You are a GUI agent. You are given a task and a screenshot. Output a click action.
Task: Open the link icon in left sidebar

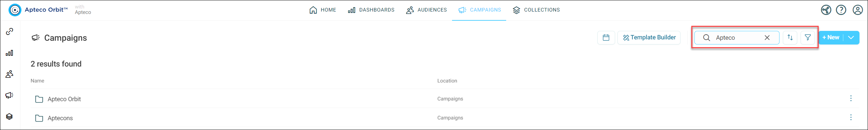pyautogui.click(x=10, y=32)
